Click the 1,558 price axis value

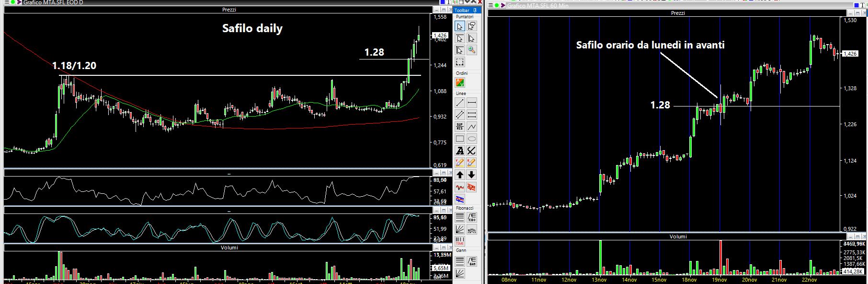[x=440, y=17]
